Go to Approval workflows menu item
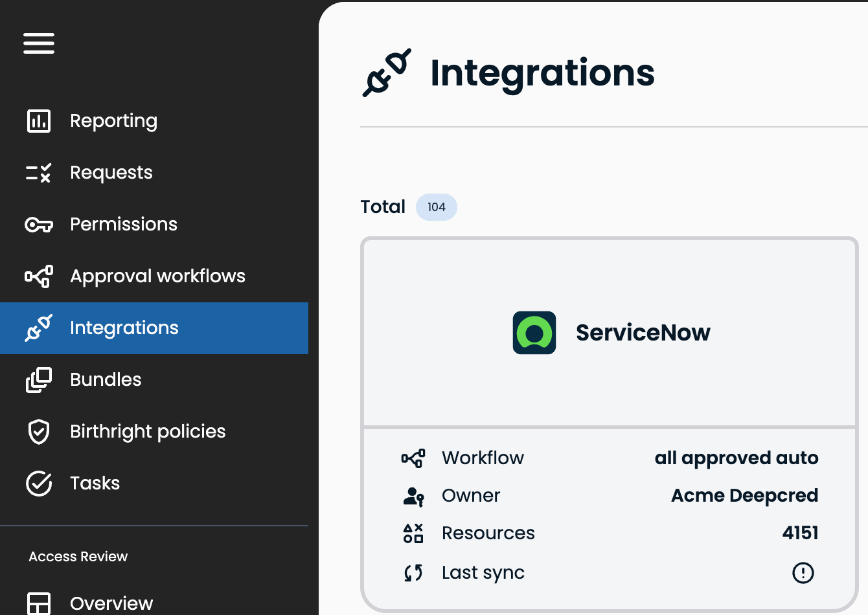This screenshot has width=868, height=615. click(154, 276)
